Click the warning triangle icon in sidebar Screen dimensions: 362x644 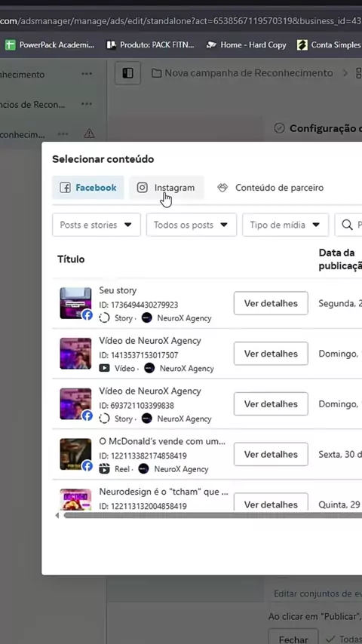pos(89,134)
